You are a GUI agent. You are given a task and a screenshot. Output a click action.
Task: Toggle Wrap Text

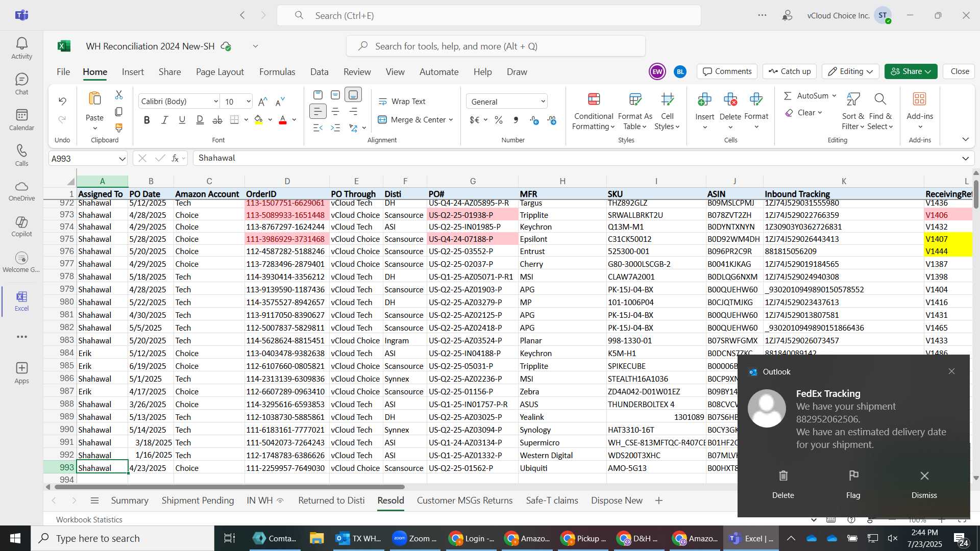tap(402, 102)
